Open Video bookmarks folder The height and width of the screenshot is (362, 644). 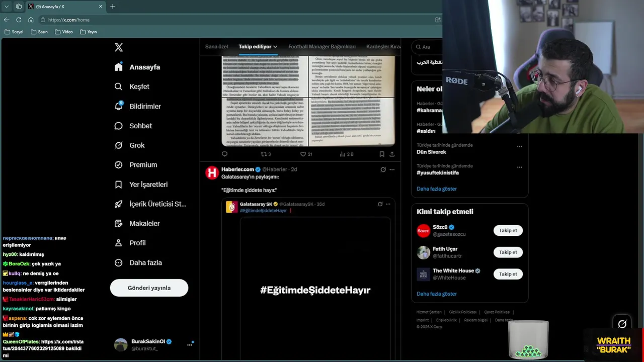(x=64, y=32)
